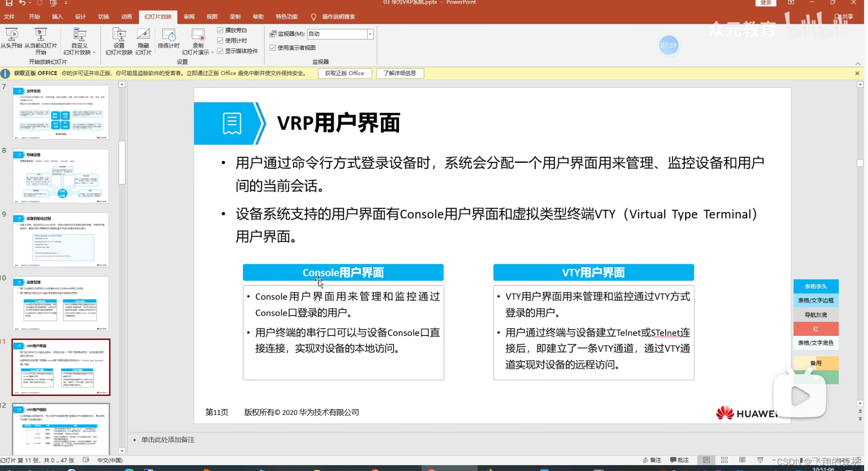
Task: Click 了解详细信息 in the warning bar
Action: tap(400, 73)
